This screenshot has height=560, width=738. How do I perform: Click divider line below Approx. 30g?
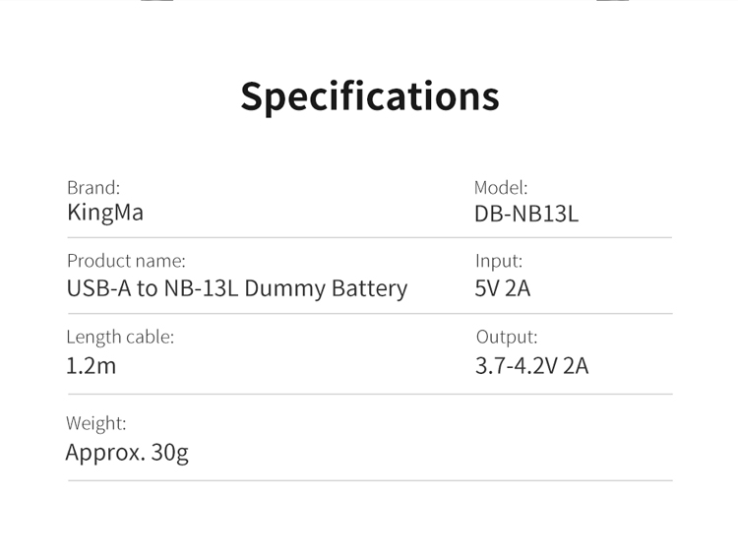[x=370, y=480]
